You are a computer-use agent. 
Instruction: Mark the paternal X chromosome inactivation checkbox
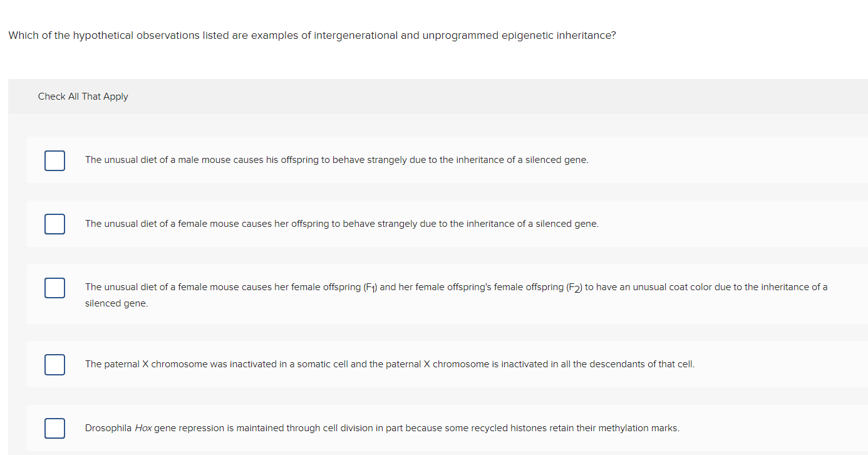pyautogui.click(x=54, y=364)
